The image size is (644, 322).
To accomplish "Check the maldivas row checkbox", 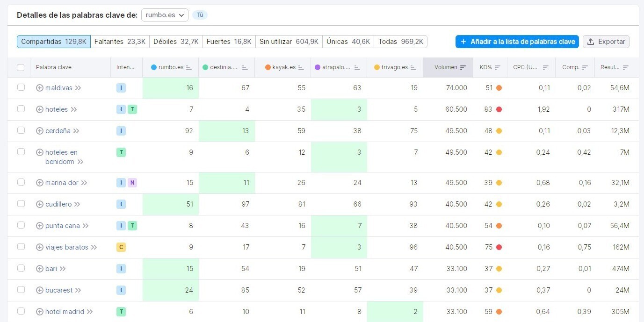I will pyautogui.click(x=21, y=87).
